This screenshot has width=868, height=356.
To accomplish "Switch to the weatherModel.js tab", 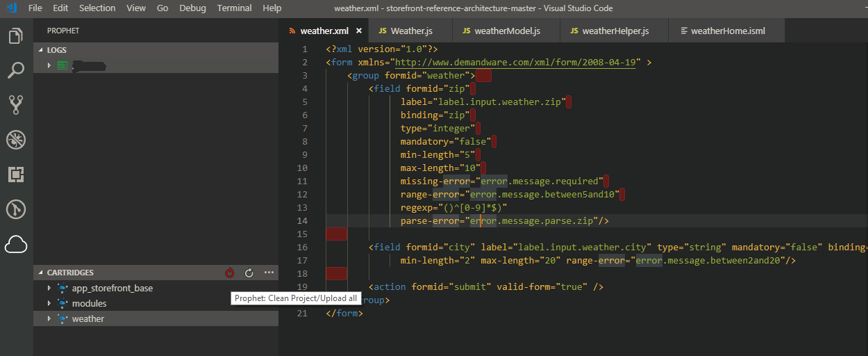I will tap(506, 31).
